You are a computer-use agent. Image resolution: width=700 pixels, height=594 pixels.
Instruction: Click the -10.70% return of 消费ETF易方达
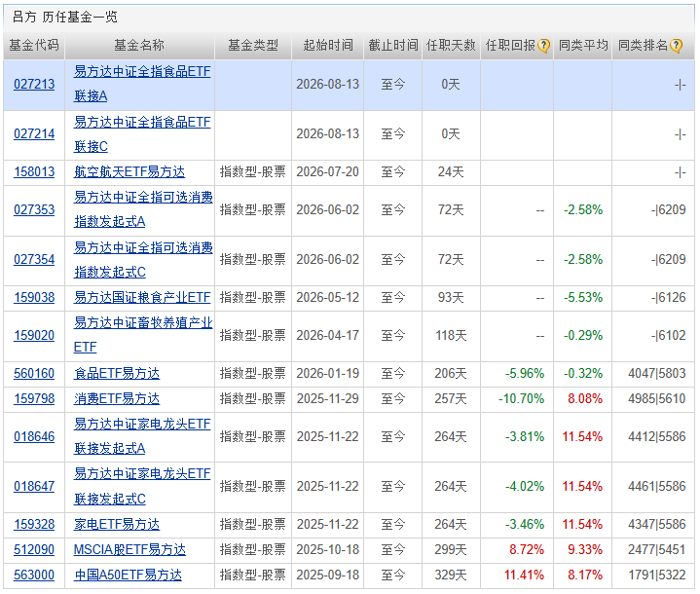click(x=522, y=399)
